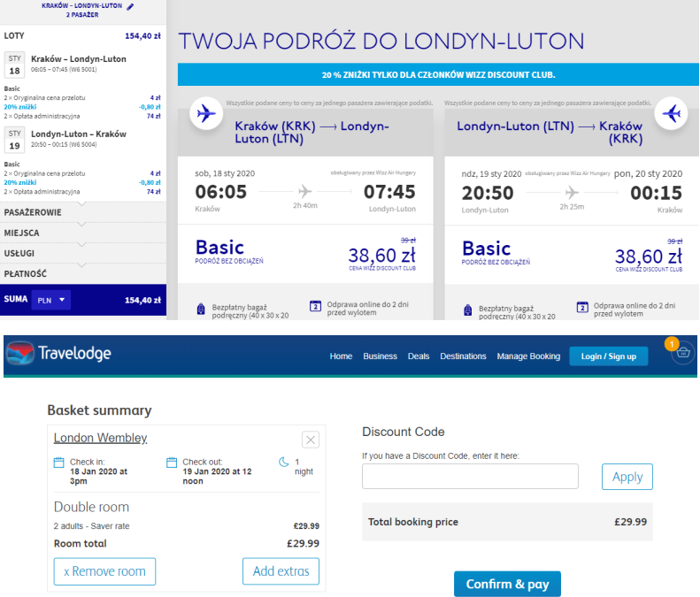The height and width of the screenshot is (597, 700).
Task: Open the Deals menu item
Action: point(419,356)
